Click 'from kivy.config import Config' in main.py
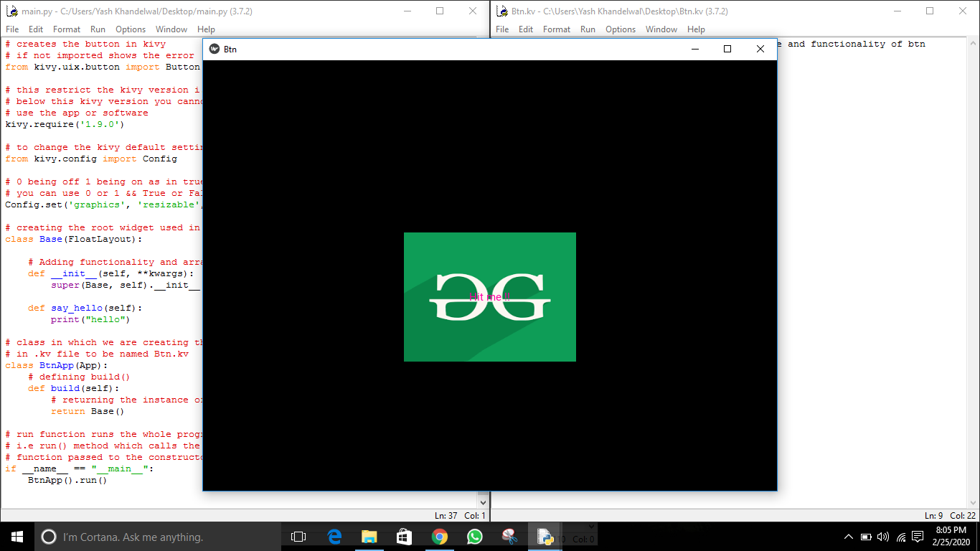980x551 pixels. tap(91, 159)
